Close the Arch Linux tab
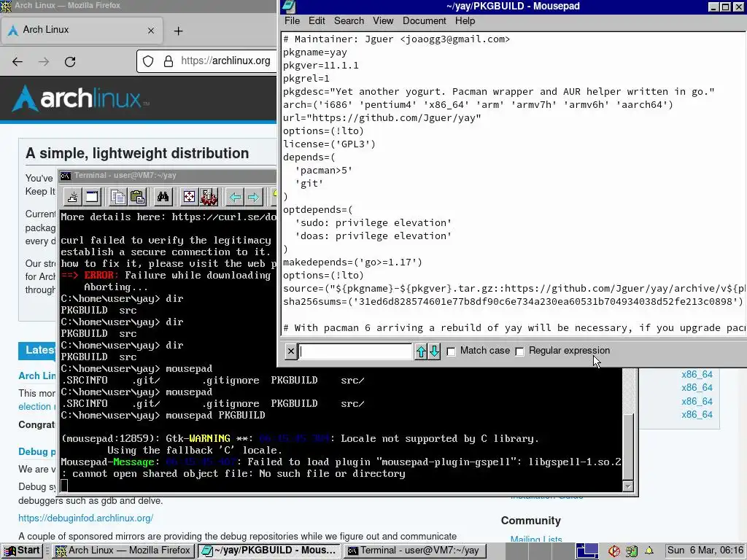Screen dimensions: 747x560 pos(151,31)
